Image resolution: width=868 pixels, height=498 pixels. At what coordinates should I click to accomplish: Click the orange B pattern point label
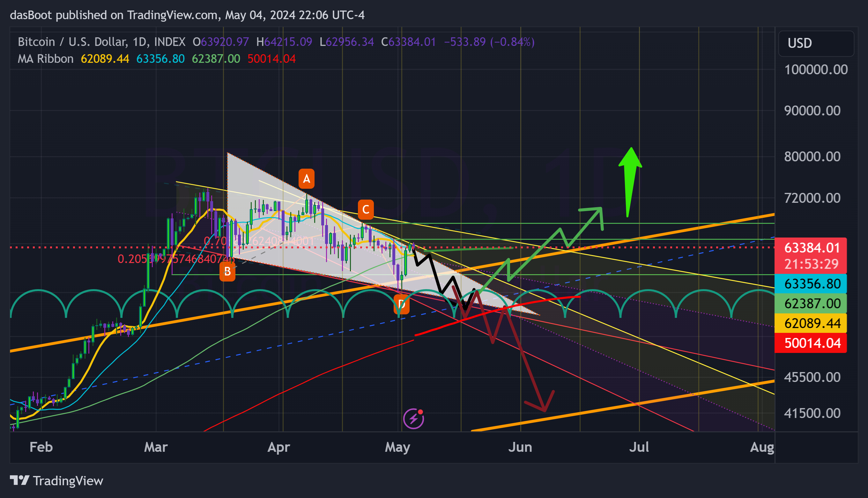pos(227,272)
